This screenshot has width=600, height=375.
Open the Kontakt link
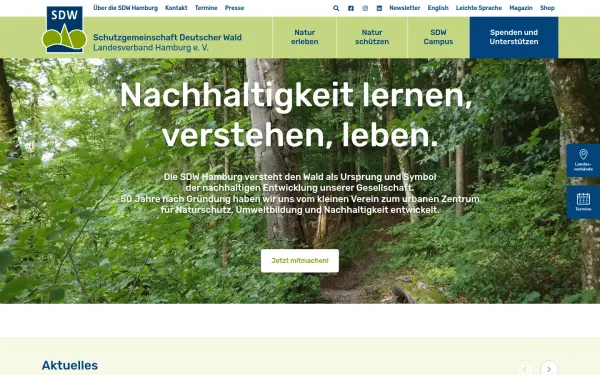pos(176,8)
